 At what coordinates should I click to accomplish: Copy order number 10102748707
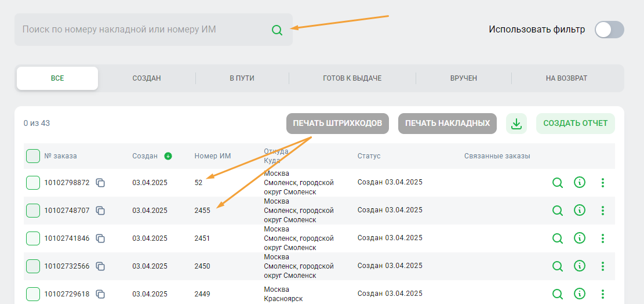click(x=100, y=211)
